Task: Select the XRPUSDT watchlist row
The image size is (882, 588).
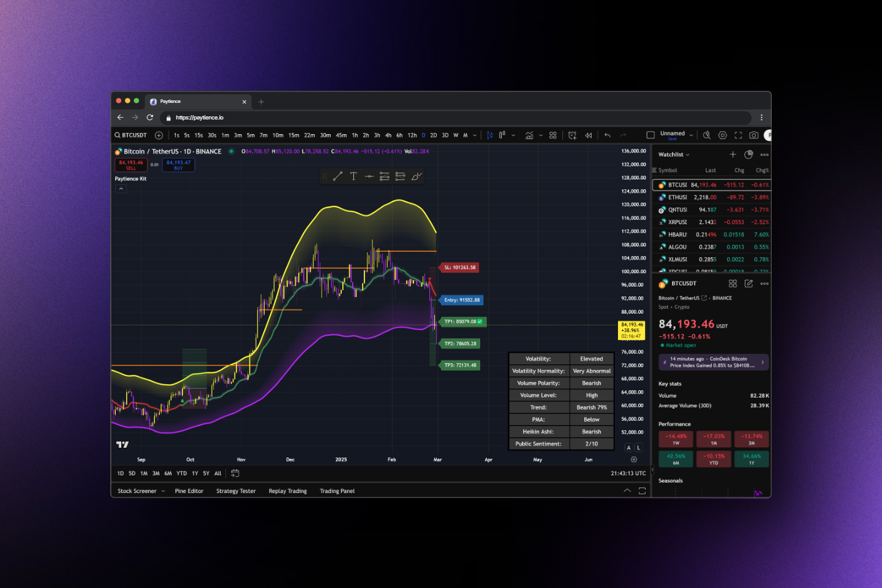Action: click(x=712, y=222)
